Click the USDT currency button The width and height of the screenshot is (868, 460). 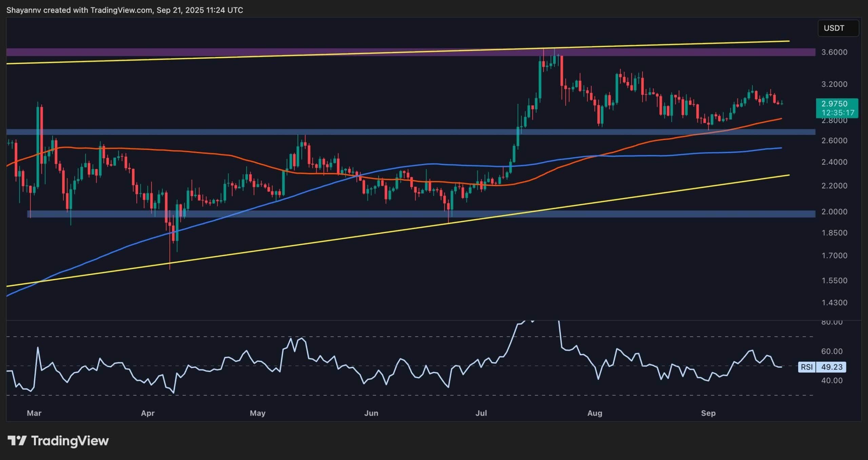[834, 28]
